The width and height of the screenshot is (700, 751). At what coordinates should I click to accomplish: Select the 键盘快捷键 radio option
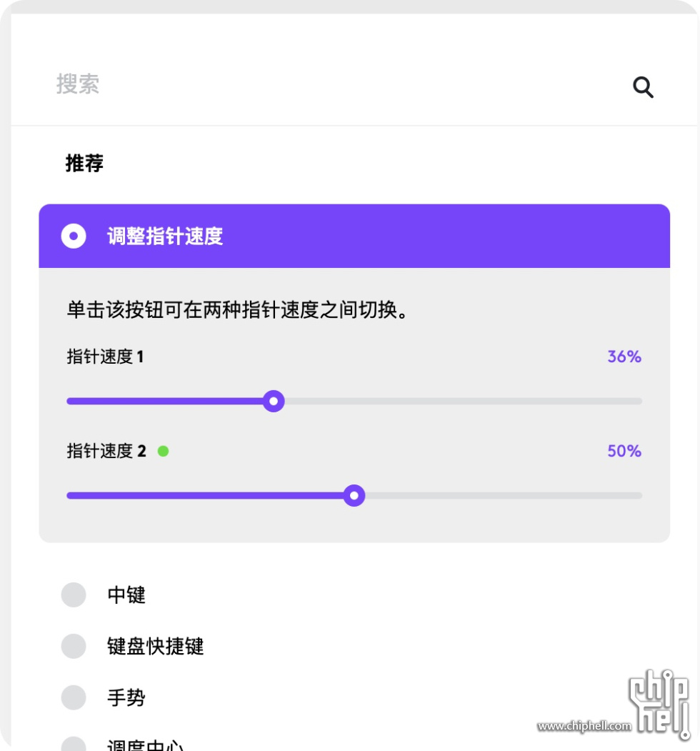74,646
